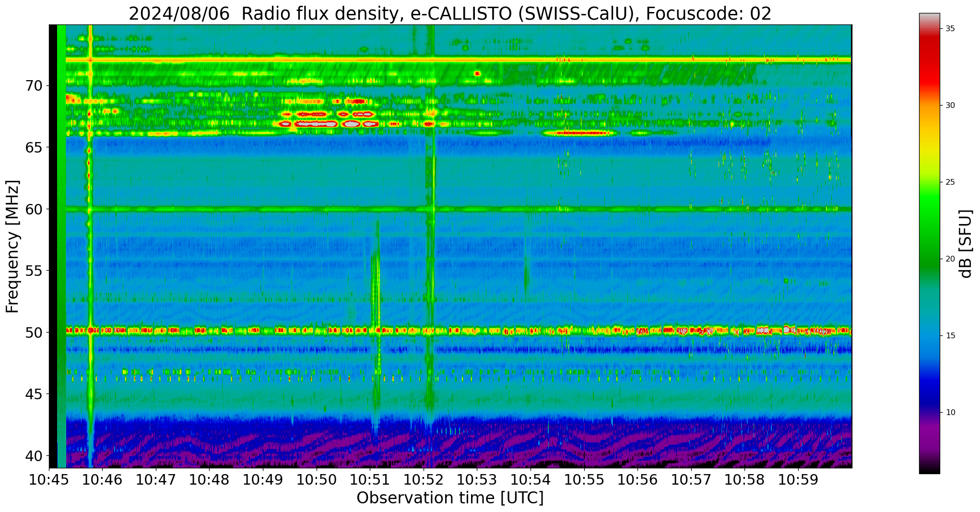The width and height of the screenshot is (980, 512).
Task: Click the 10:58 time tick label
Action: coord(744,479)
